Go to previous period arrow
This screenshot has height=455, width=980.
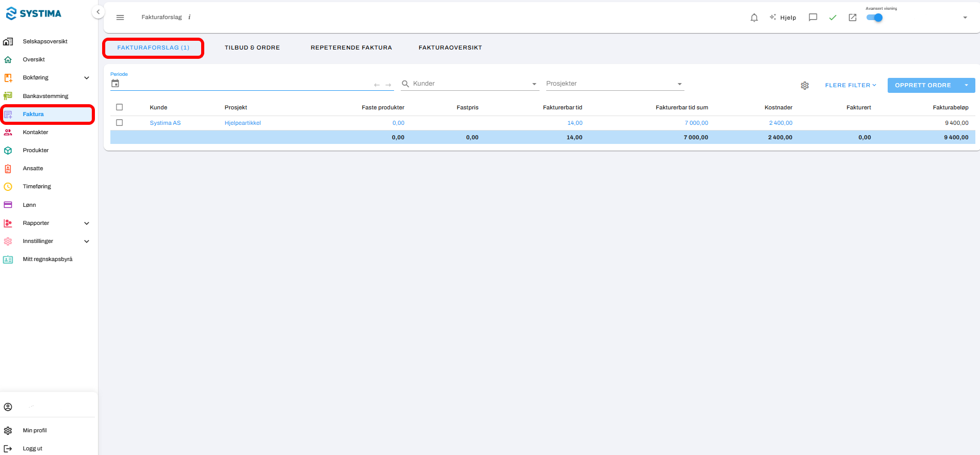pyautogui.click(x=377, y=85)
